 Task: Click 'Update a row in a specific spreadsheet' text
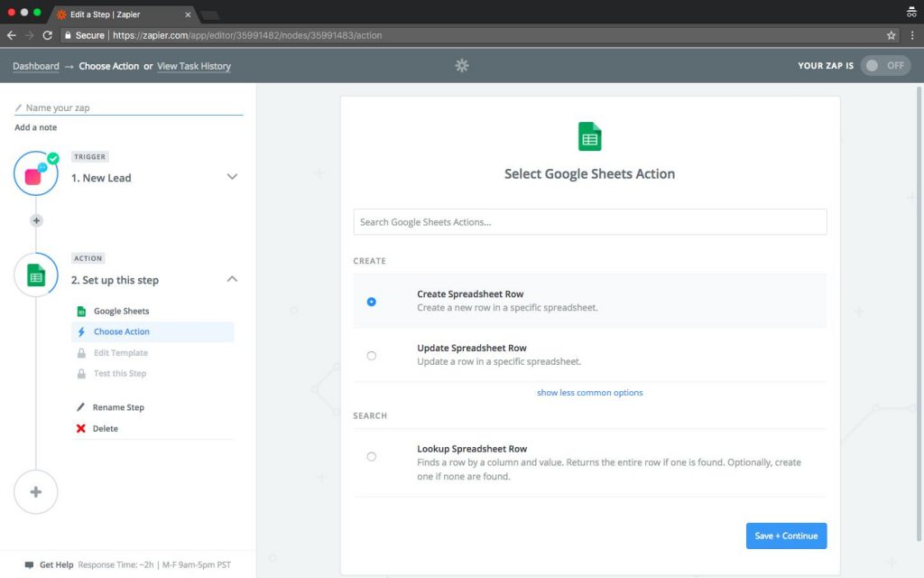click(x=499, y=361)
